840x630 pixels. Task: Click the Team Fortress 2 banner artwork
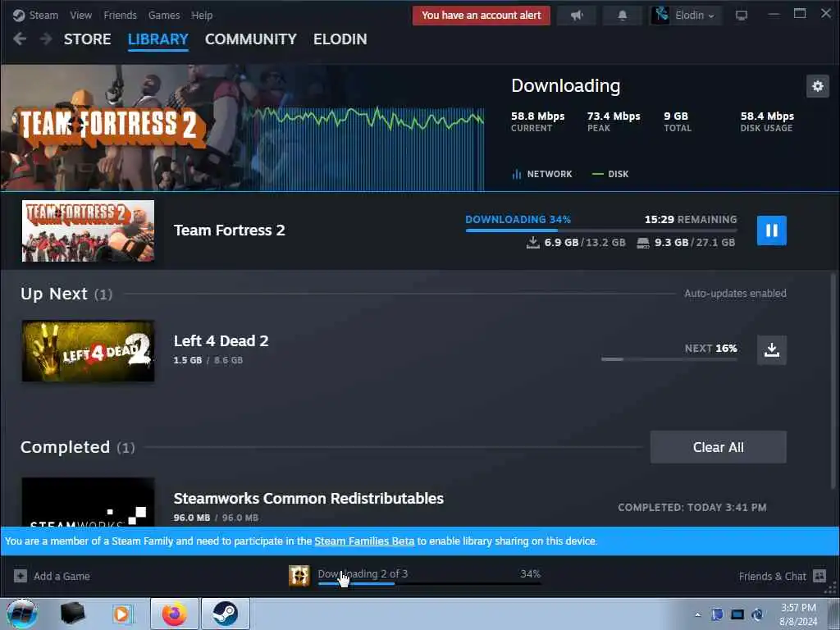242,127
